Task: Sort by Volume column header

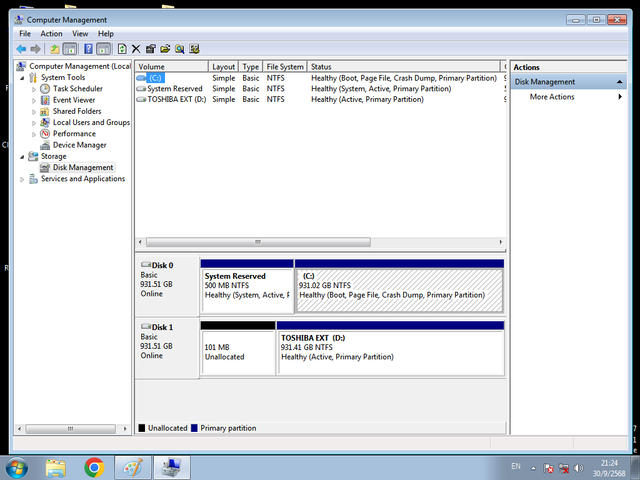Action: [x=172, y=67]
